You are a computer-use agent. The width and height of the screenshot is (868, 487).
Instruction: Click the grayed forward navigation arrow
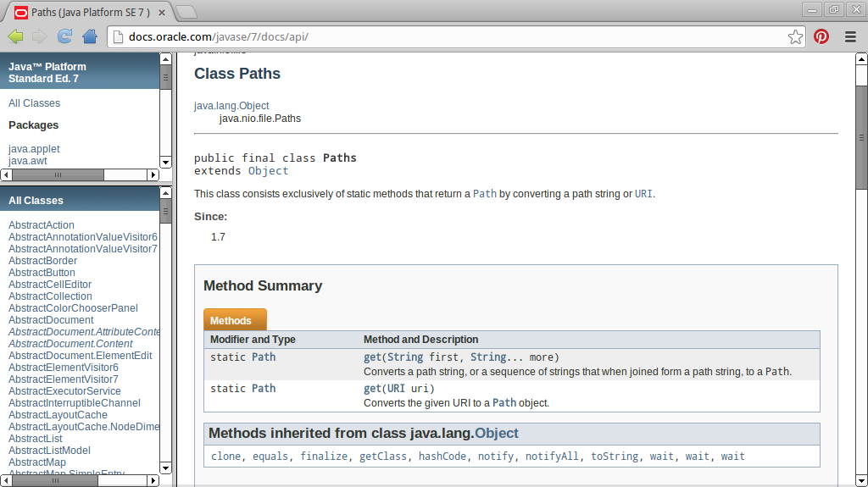39,36
